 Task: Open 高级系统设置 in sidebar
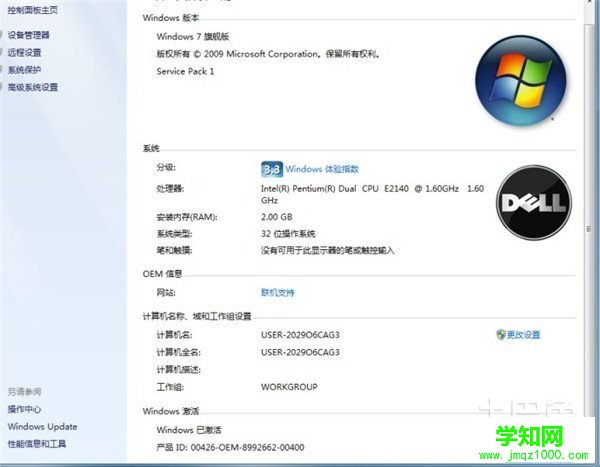point(33,87)
